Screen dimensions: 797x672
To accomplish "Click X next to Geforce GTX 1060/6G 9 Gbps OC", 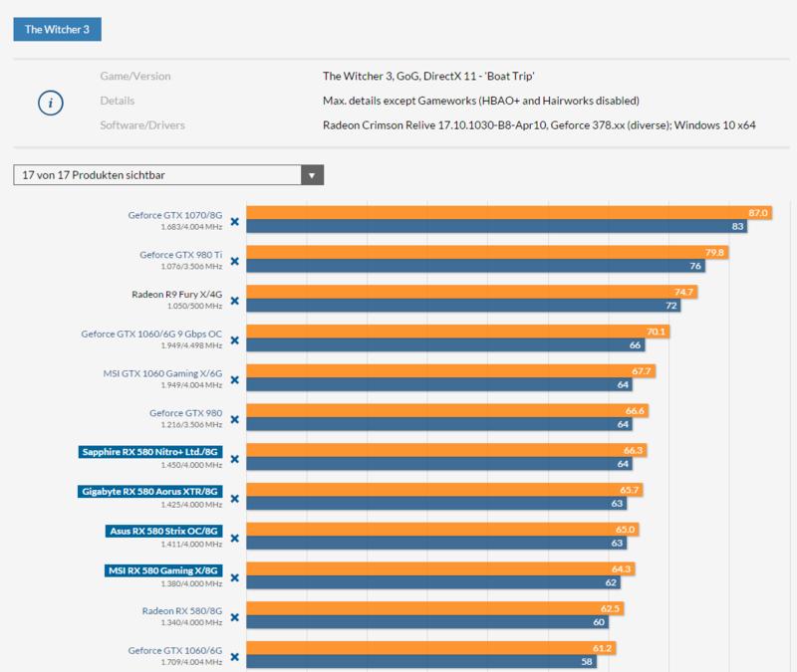I will pos(235,339).
